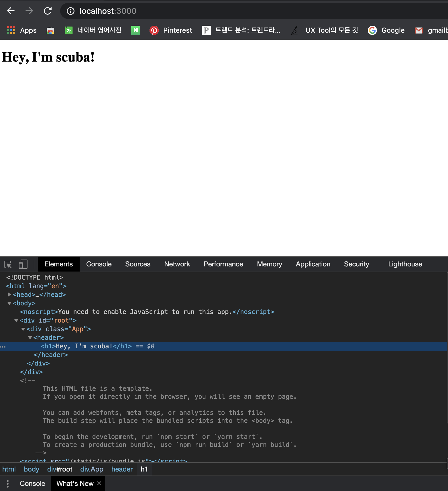
Task: Collapse the div class="App" node
Action: click(x=23, y=329)
